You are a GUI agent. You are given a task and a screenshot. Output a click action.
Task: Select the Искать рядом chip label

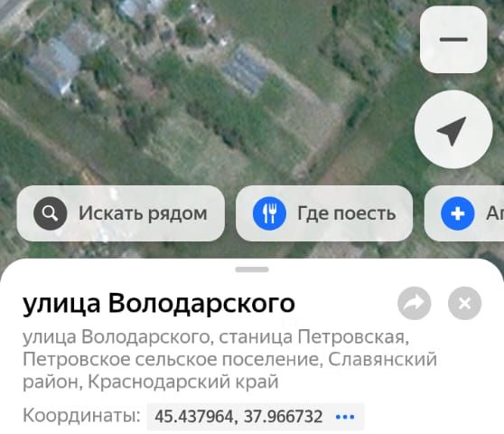[143, 213]
